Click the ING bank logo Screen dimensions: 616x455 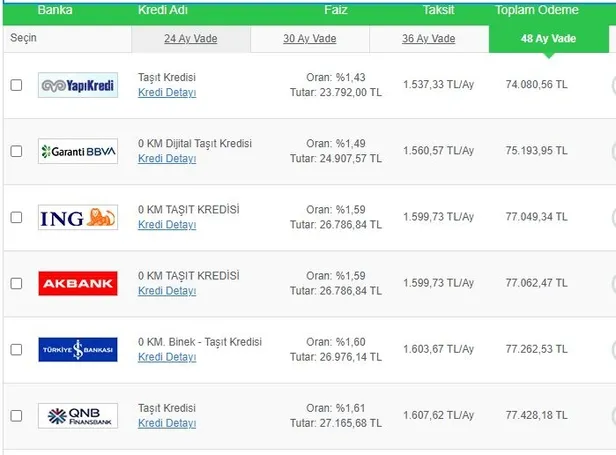[78, 217]
